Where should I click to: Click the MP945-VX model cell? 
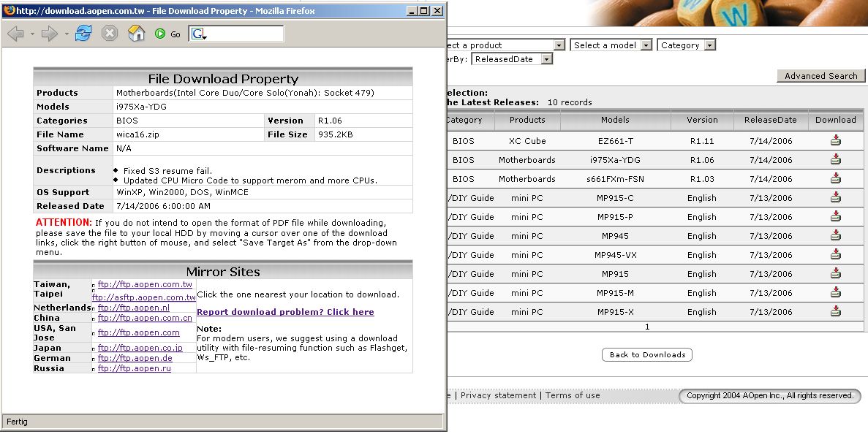click(615, 255)
